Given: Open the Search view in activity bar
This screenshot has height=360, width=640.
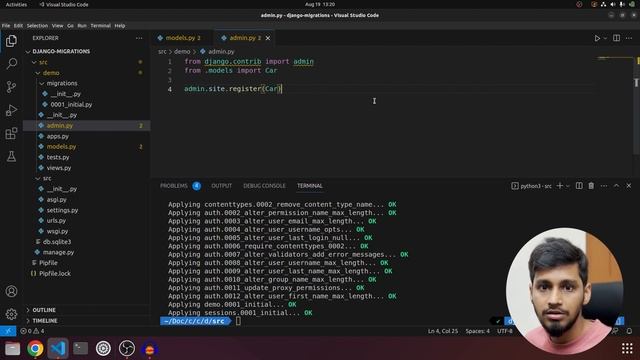Looking at the screenshot, I should [11, 64].
